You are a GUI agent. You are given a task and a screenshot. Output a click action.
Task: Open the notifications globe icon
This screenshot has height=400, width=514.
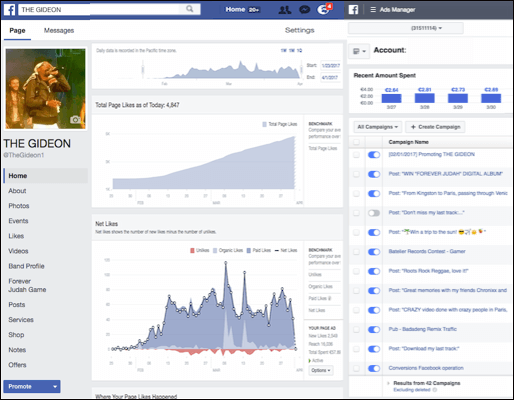pyautogui.click(x=323, y=10)
